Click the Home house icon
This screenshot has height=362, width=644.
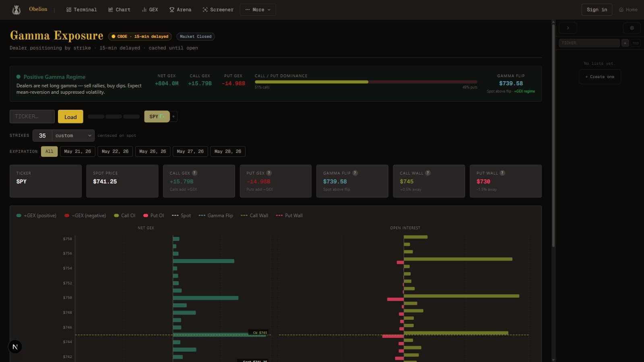(x=621, y=10)
